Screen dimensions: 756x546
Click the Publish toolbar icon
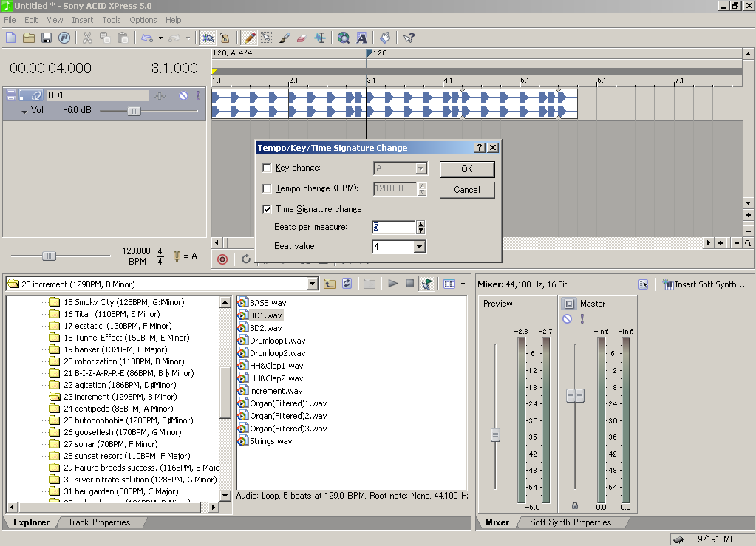point(64,38)
